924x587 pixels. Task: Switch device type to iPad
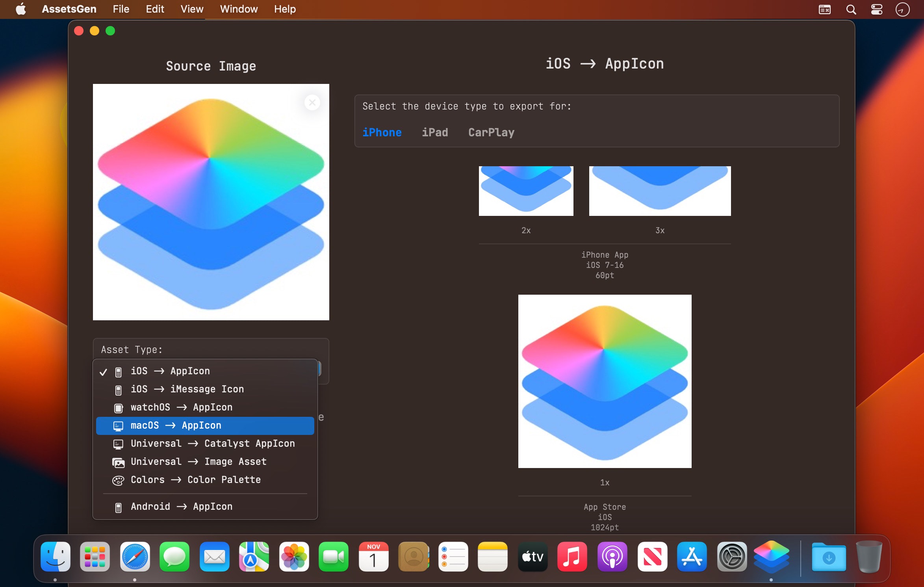click(x=435, y=132)
